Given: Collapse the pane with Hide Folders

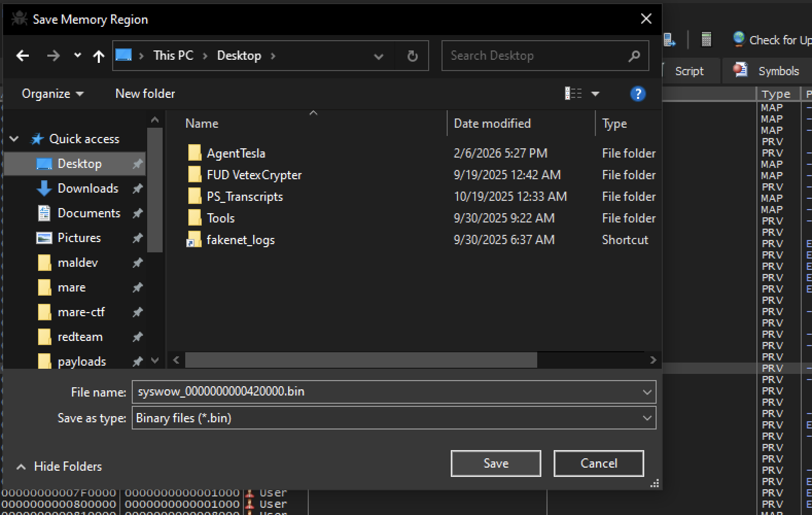Looking at the screenshot, I should tap(59, 467).
